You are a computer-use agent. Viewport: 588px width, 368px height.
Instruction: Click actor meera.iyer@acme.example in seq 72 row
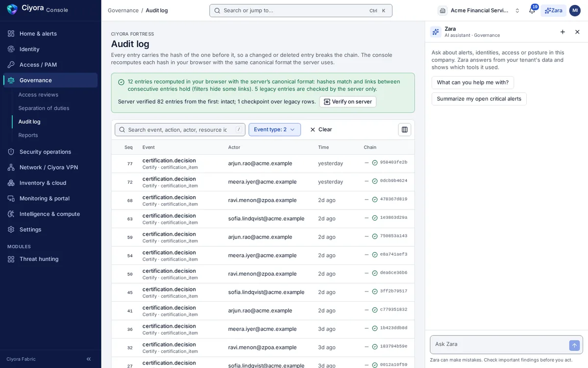[x=262, y=182]
